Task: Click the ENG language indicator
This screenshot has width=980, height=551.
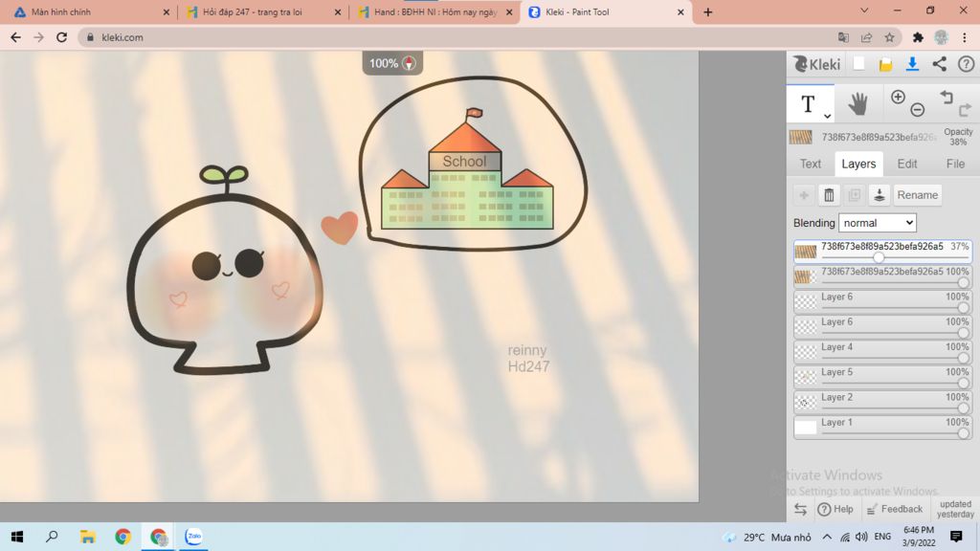Action: [882, 537]
